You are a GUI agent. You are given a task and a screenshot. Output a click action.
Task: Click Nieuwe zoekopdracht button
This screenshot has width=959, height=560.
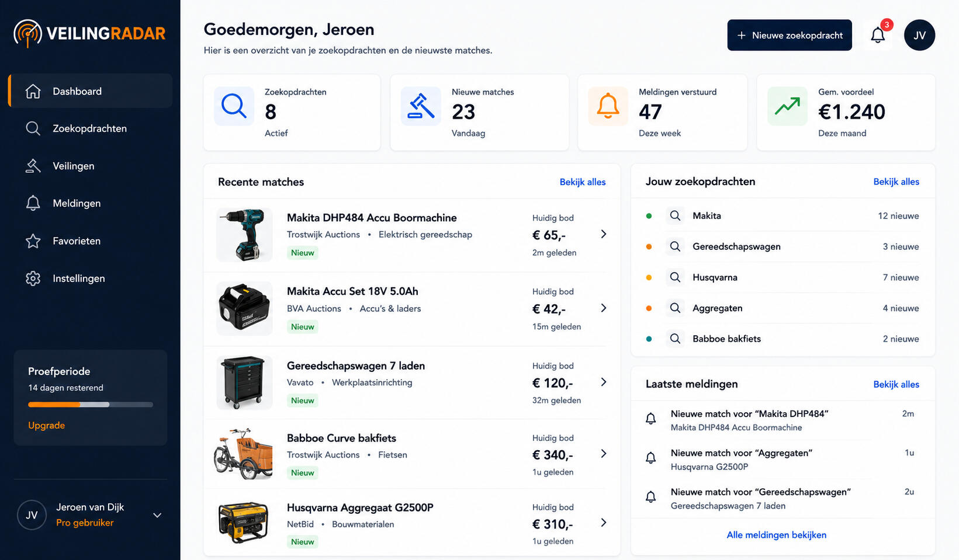click(790, 35)
